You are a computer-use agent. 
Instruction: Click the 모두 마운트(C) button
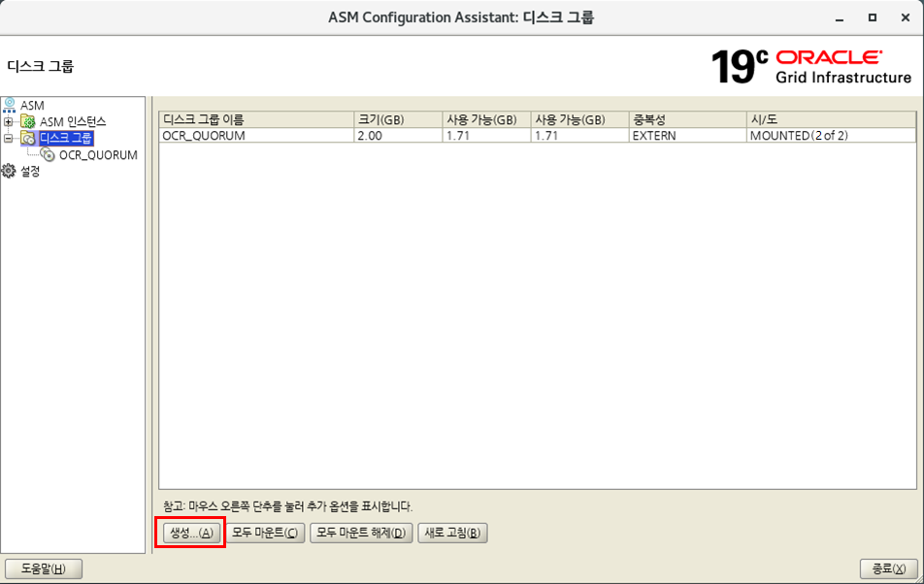(265, 533)
